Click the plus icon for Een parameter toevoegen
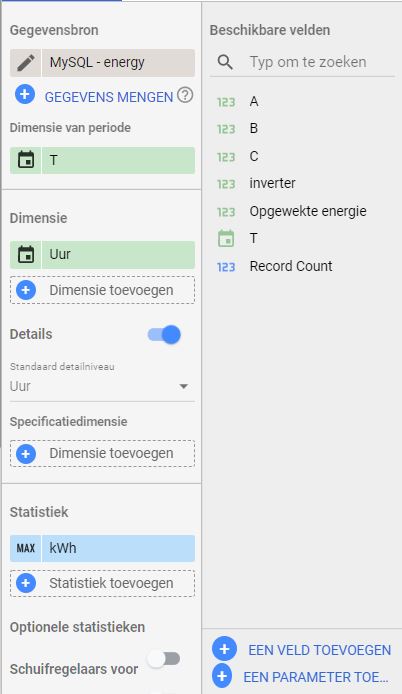Image resolution: width=402 pixels, height=694 pixels. point(222,676)
